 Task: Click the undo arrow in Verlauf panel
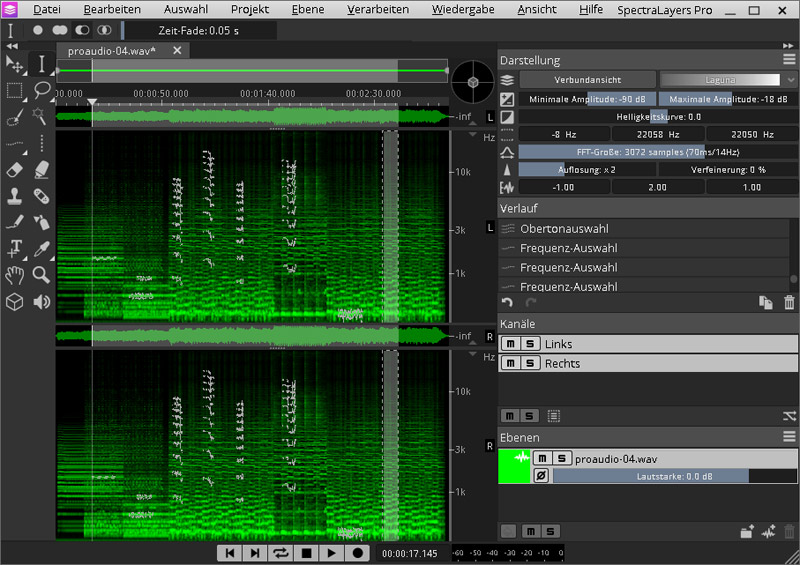point(507,303)
